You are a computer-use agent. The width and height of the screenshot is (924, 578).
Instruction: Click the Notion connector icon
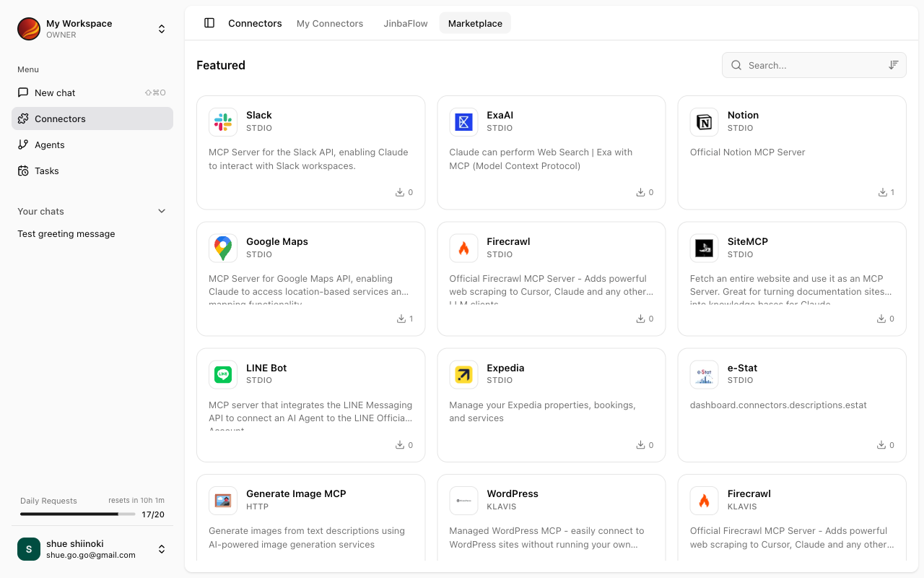[x=704, y=121]
